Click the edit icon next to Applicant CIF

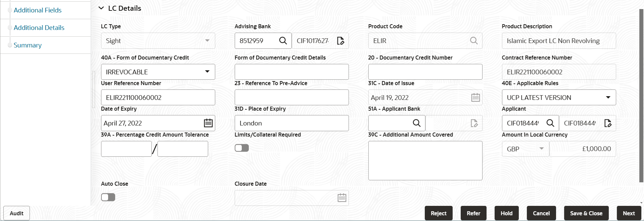pyautogui.click(x=608, y=123)
